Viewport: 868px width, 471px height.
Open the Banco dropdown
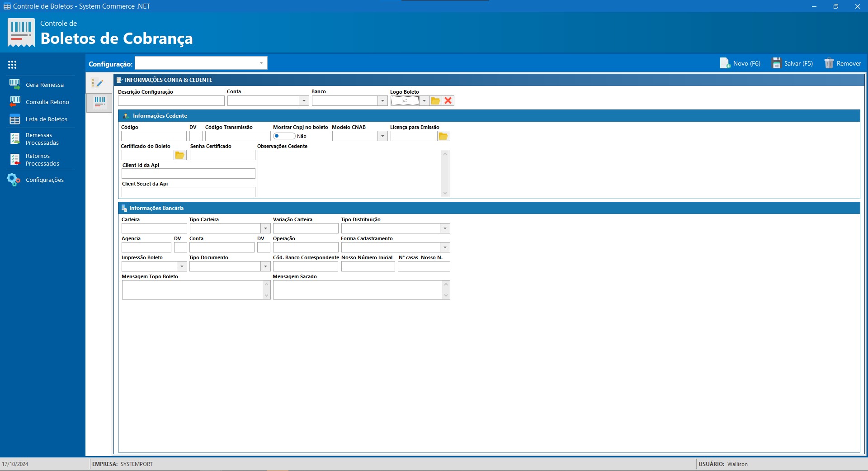(x=382, y=101)
